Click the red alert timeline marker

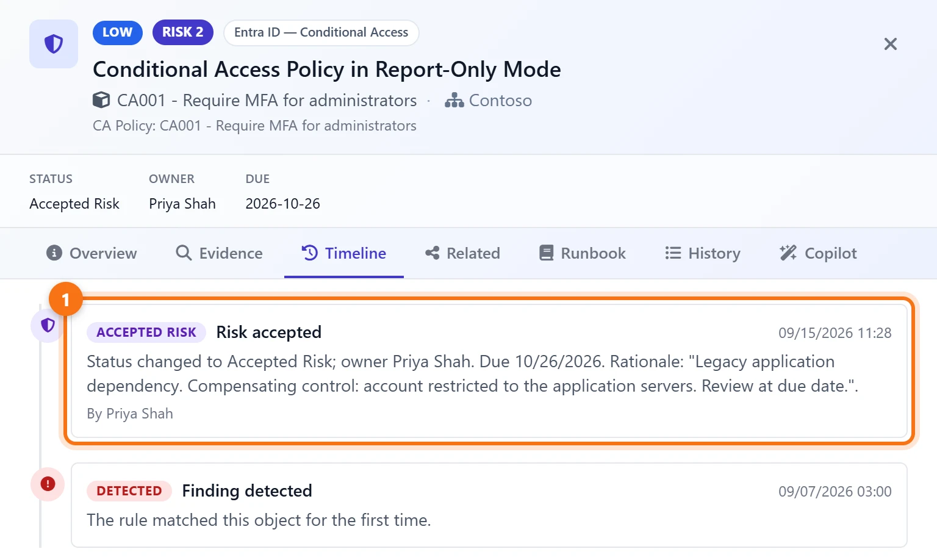pyautogui.click(x=48, y=484)
